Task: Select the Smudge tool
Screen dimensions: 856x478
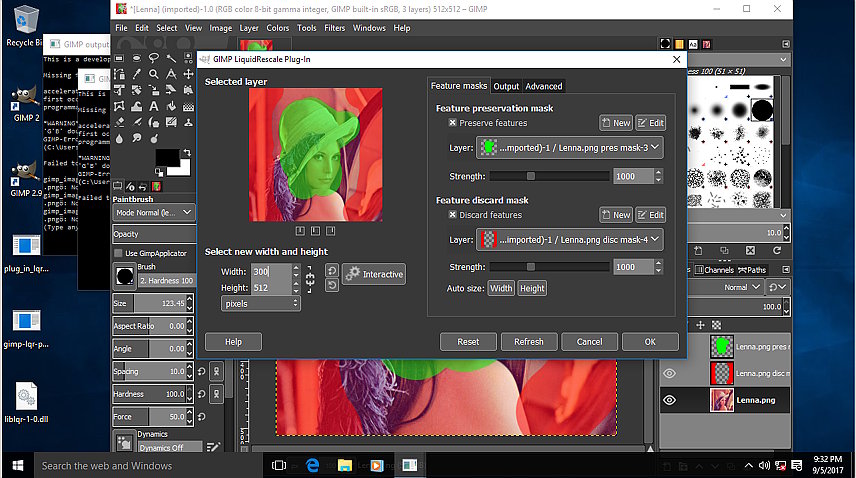Action: click(x=136, y=139)
